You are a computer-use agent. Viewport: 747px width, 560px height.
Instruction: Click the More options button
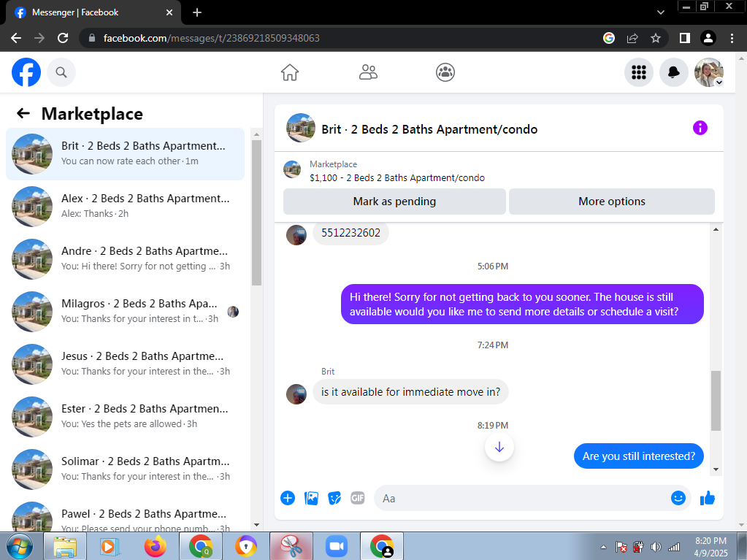click(612, 202)
